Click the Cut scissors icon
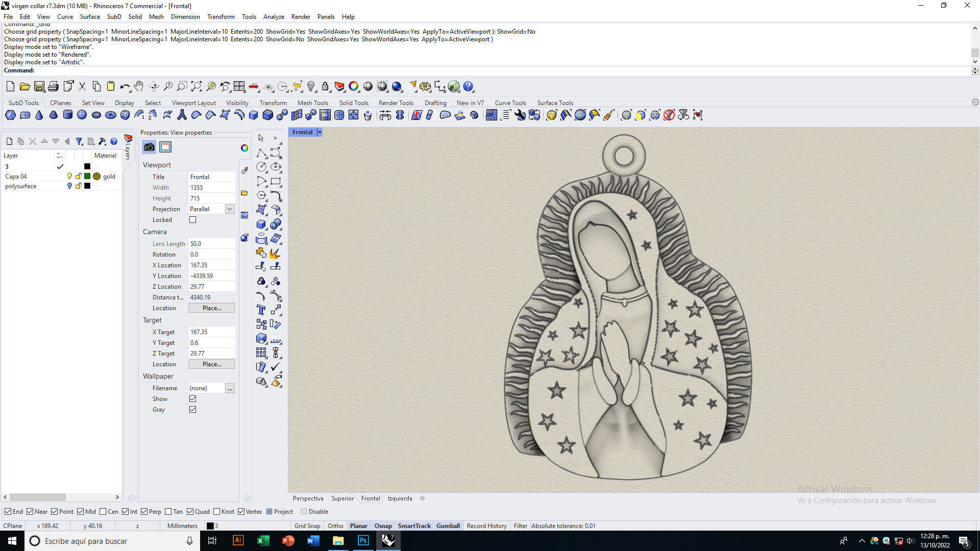Screen dimensions: 980x551 pos(82,87)
